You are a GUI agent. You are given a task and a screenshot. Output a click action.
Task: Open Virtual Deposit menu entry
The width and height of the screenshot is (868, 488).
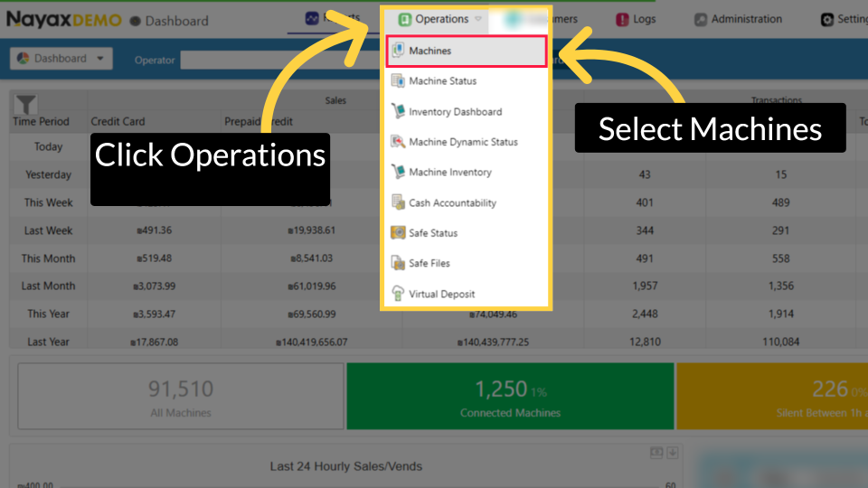(x=467, y=294)
